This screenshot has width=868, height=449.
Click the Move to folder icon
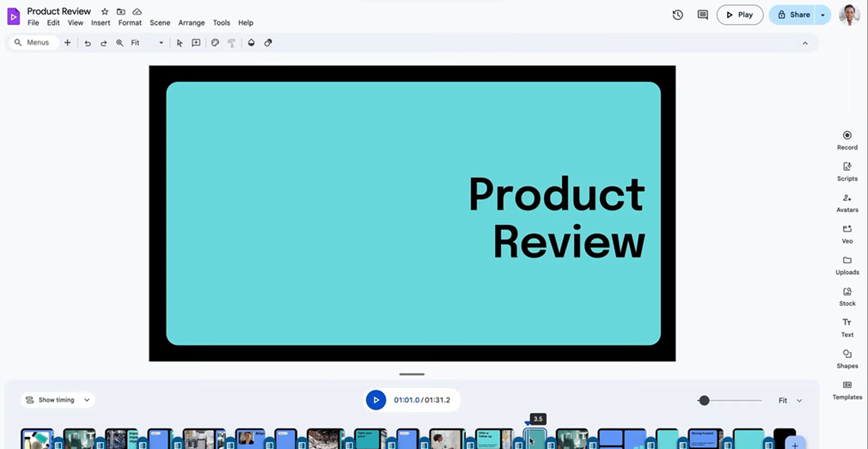[120, 12]
